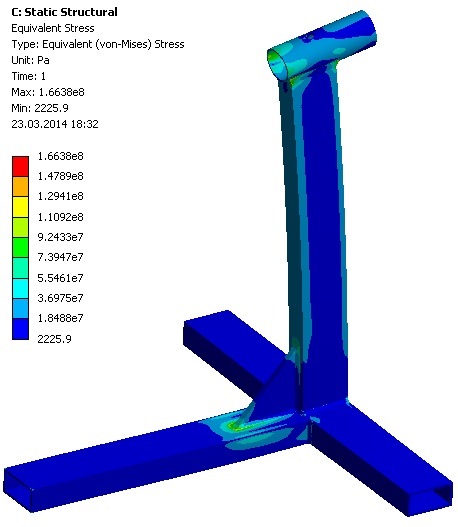This screenshot has height=527, width=458.
Task: Click the yellow legend color band
Action: pos(20,207)
